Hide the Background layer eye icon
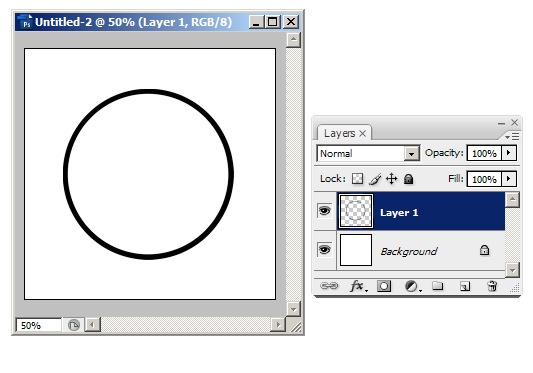The image size is (533, 373). pyautogui.click(x=324, y=250)
